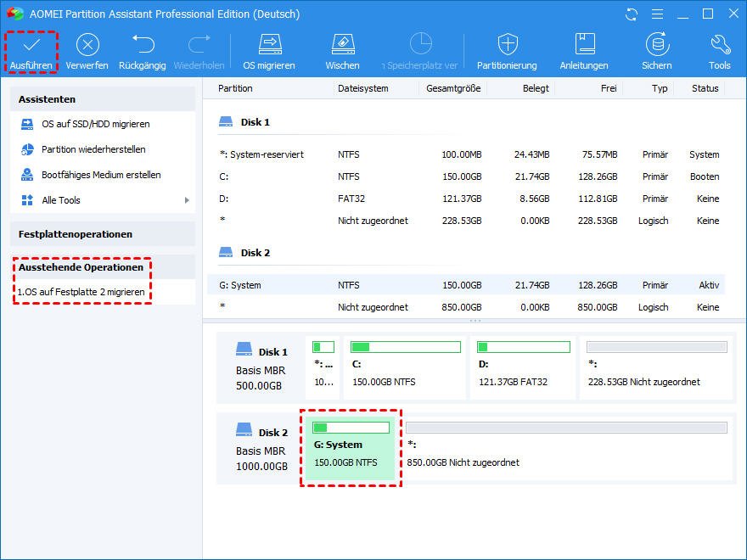The height and width of the screenshot is (560, 747).
Task: Open the Anleitungen book icon
Action: tap(585, 44)
